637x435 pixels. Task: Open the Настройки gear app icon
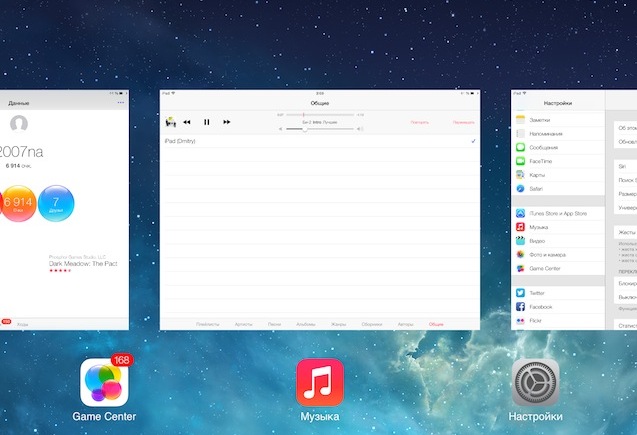coord(535,383)
